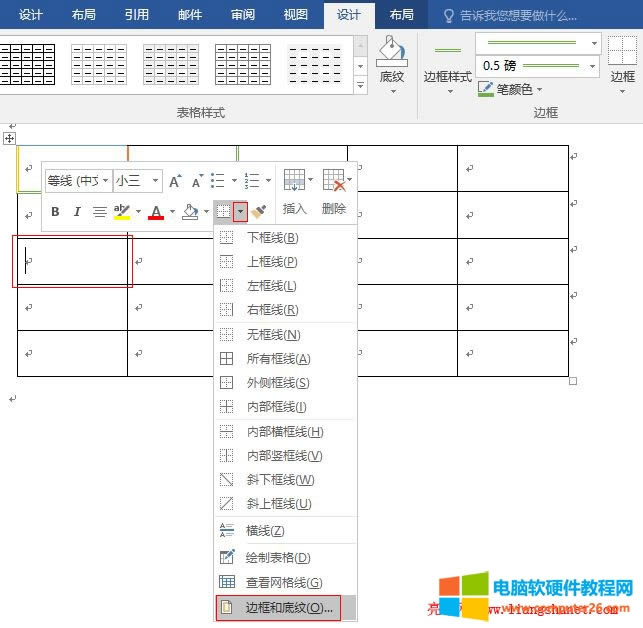Image resolution: width=643 pixels, height=628 pixels.
Task: Switch to 邮件 ribbon tab
Action: tap(190, 15)
